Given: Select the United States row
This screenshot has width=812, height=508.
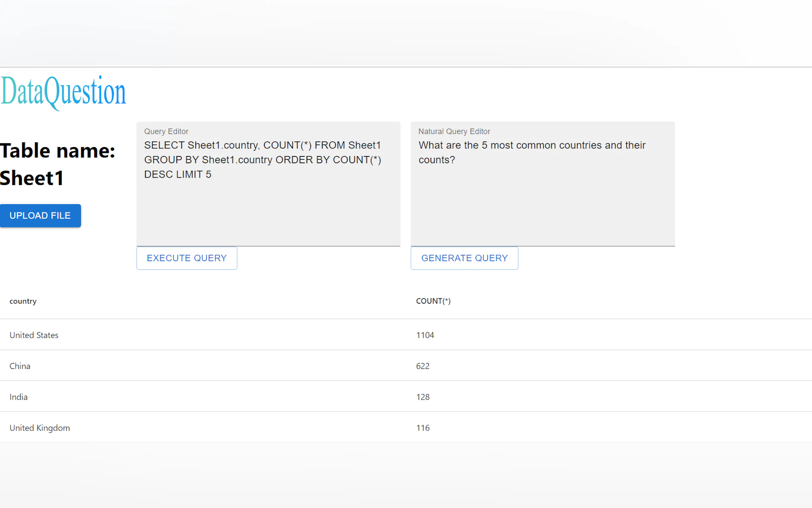Looking at the screenshot, I should tap(34, 335).
